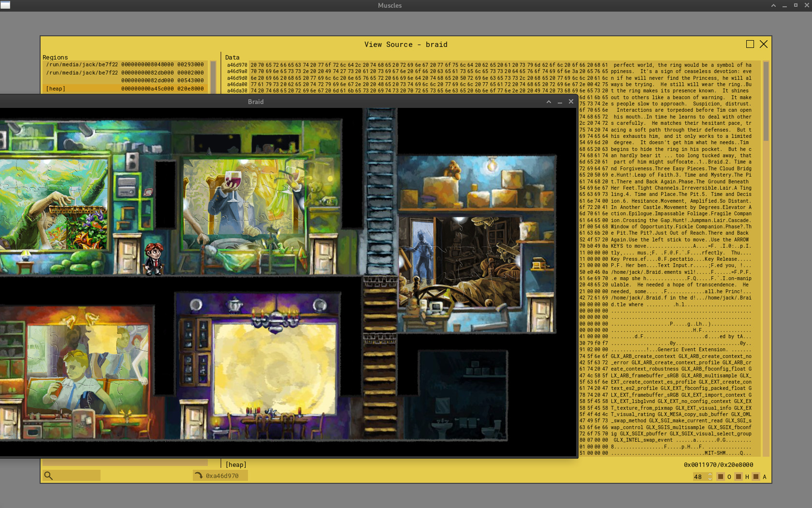Click the a46d9a0 row address in Data
This screenshot has width=812, height=508.
pos(237,71)
